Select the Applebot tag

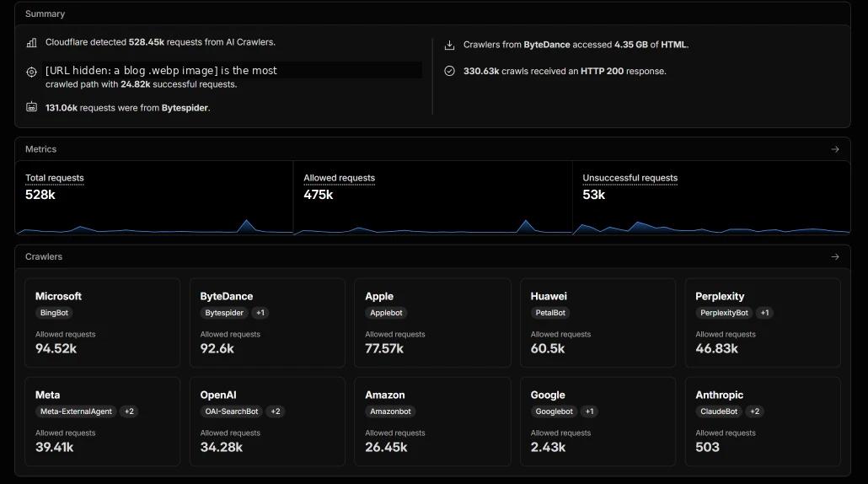386,313
